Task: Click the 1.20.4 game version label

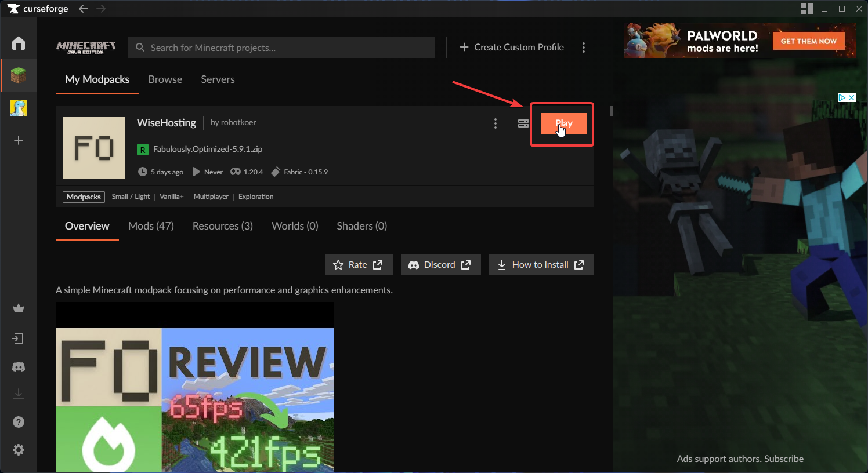Action: pos(247,172)
